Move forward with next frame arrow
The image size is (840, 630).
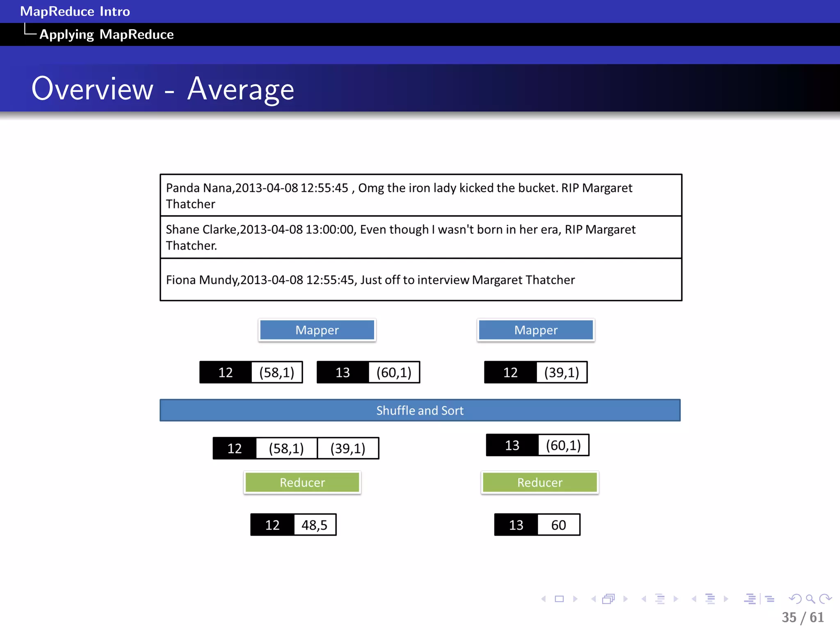point(625,599)
